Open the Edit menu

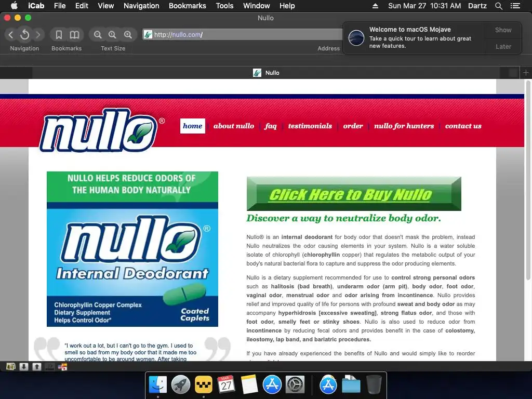[82, 6]
